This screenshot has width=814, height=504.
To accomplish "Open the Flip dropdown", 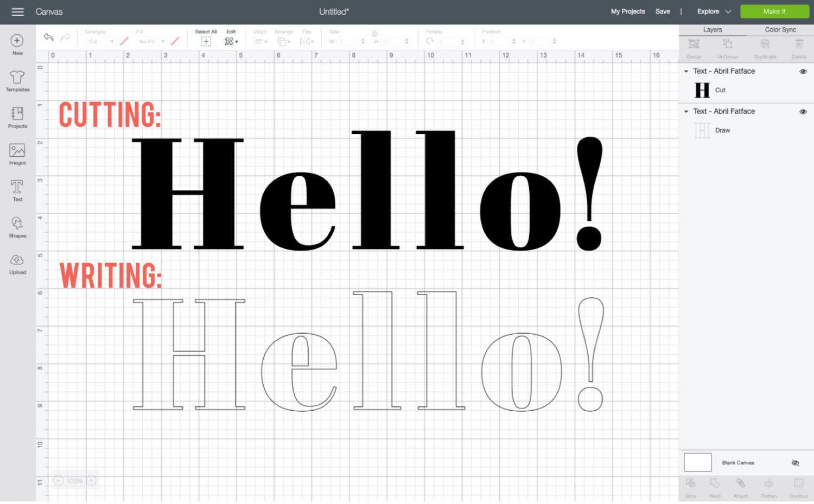I will [x=307, y=41].
